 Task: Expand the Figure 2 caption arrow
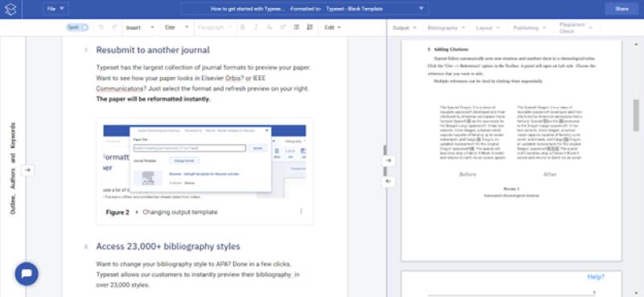pyautogui.click(x=137, y=212)
